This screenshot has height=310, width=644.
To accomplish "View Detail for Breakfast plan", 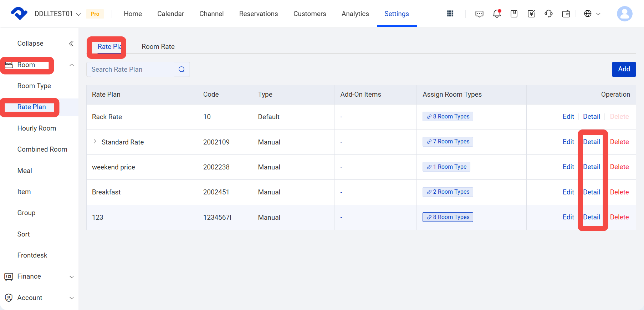I will (x=591, y=192).
